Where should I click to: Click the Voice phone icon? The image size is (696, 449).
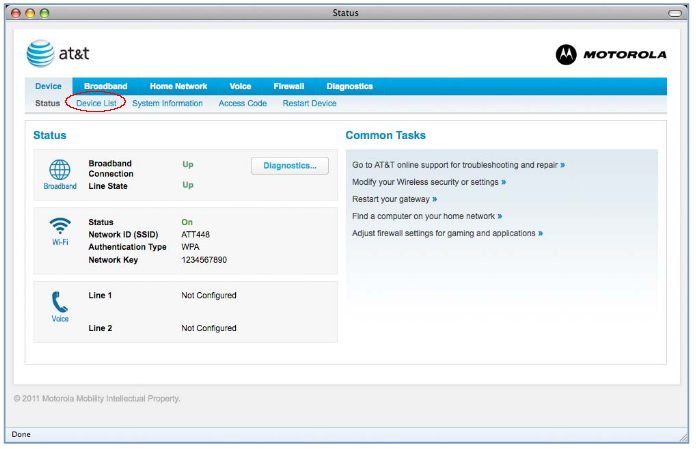(x=60, y=301)
